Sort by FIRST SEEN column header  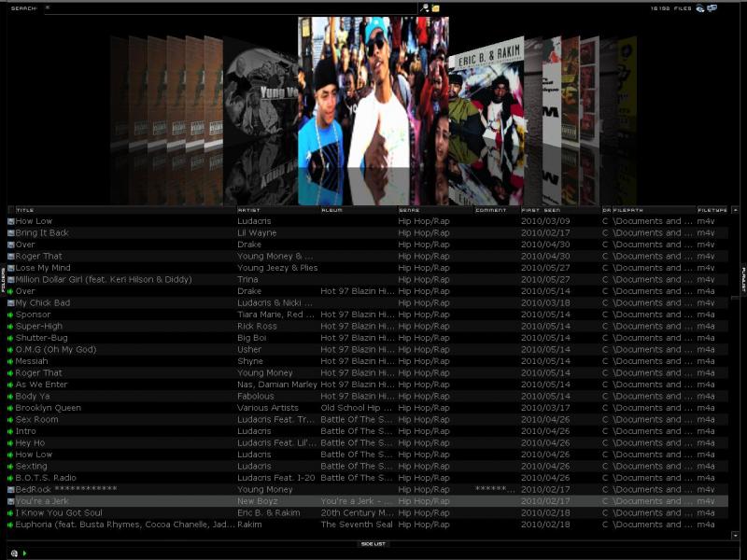561,210
